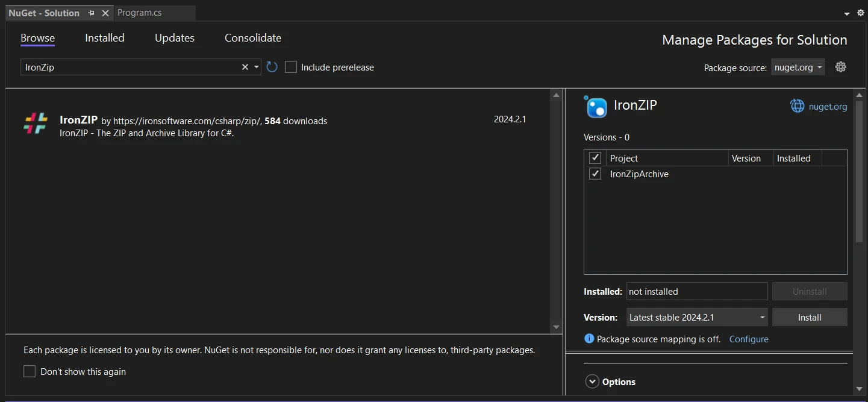This screenshot has height=402, width=868.
Task: Open the Version dropdown Latest stable 2024.2.1
Action: click(696, 317)
